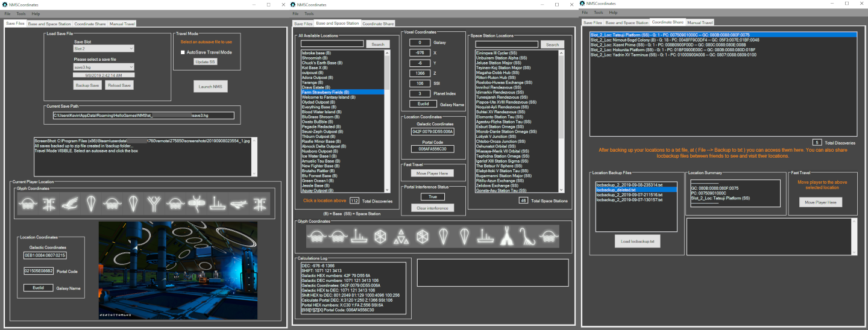This screenshot has width=868, height=330.
Task: Click the Planet Index field showing 3
Action: [x=420, y=93]
